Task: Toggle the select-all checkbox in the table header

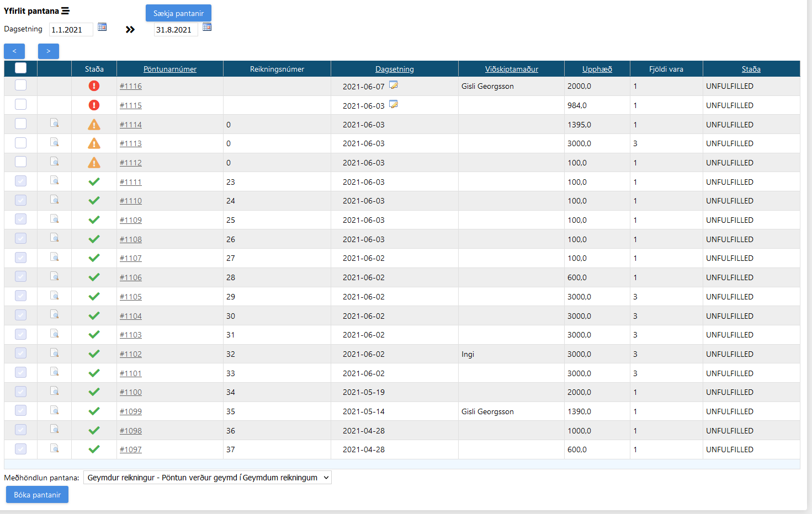Action: 20,68
